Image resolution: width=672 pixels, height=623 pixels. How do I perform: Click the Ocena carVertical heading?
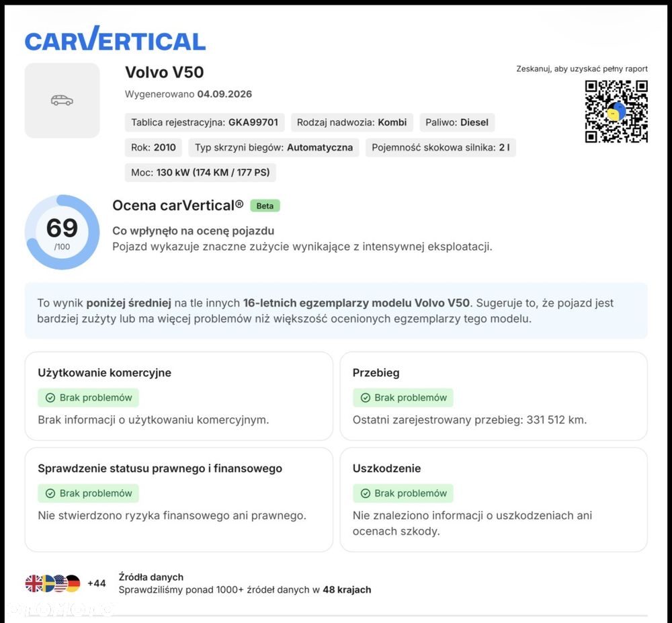pos(178,206)
